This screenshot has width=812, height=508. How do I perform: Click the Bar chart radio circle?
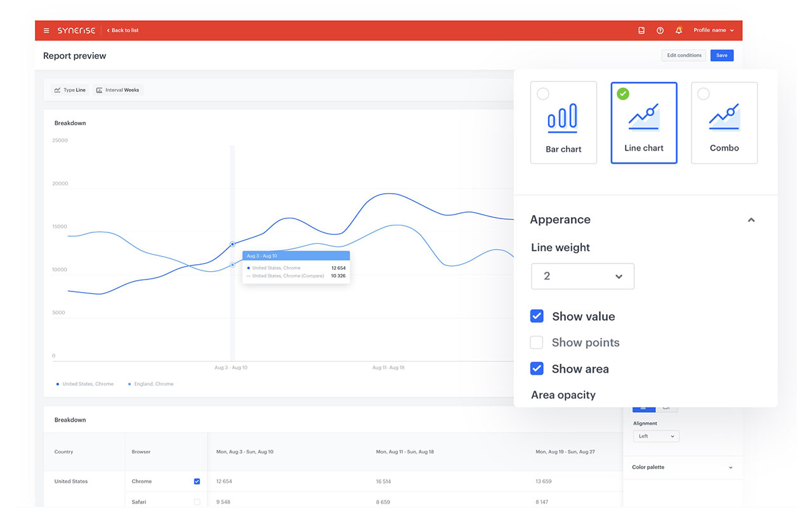coord(543,94)
